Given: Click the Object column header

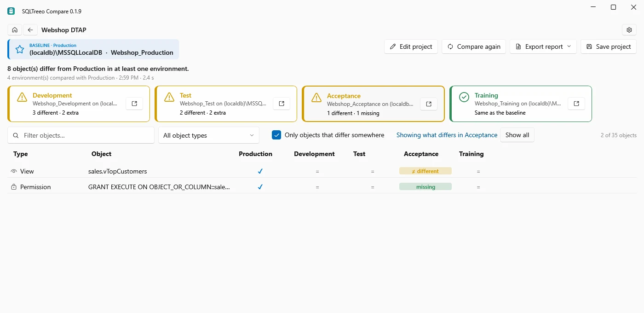Looking at the screenshot, I should [x=101, y=154].
